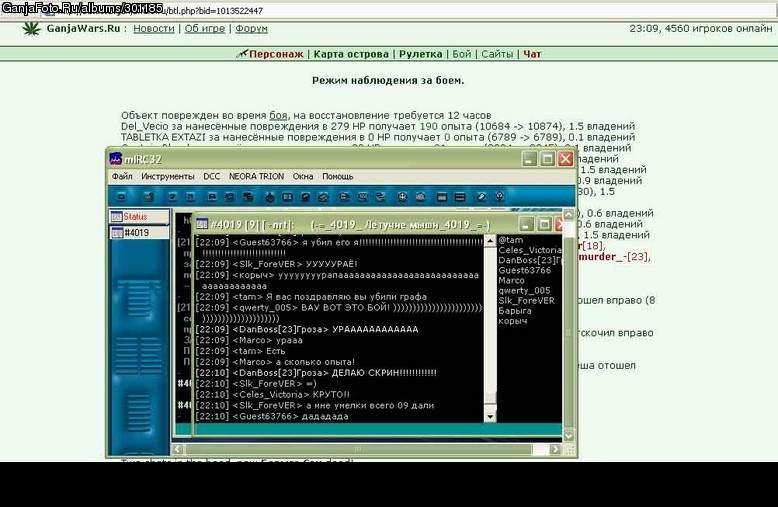Click the first icon in mIRC toolbar
778x507 pixels.
pyautogui.click(x=122, y=197)
